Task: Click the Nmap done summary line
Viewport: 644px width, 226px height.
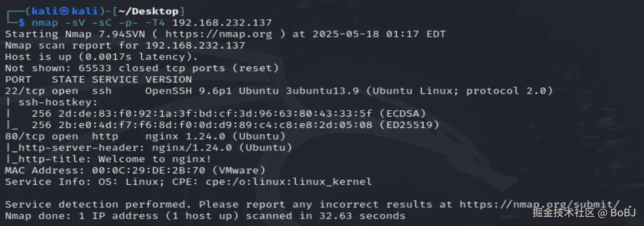Action: point(205,216)
